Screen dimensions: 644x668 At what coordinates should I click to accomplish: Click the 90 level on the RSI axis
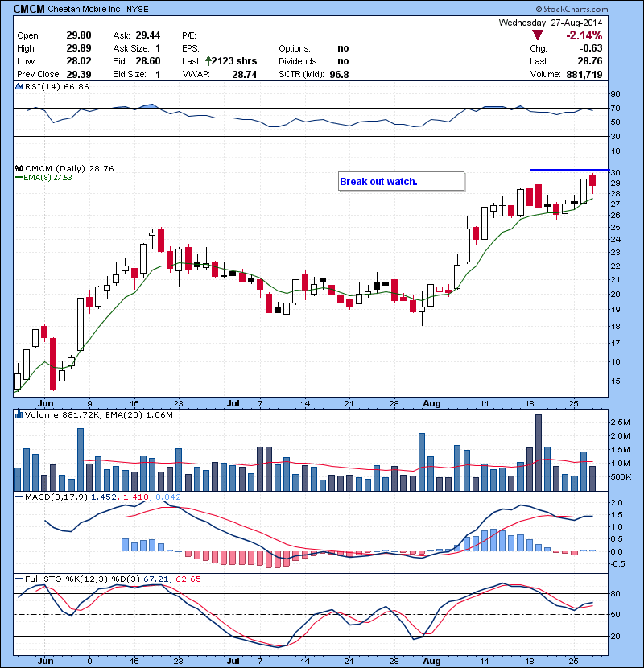click(616, 93)
